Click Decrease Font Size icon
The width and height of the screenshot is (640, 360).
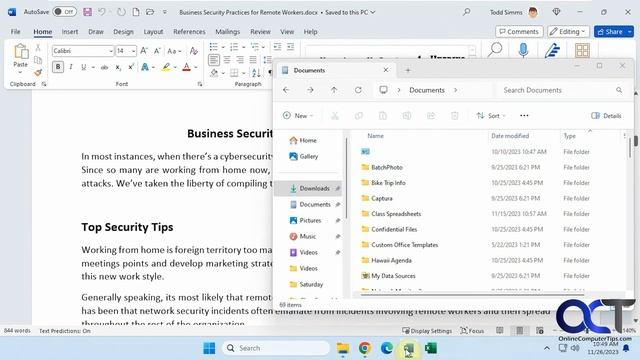pyautogui.click(x=157, y=51)
